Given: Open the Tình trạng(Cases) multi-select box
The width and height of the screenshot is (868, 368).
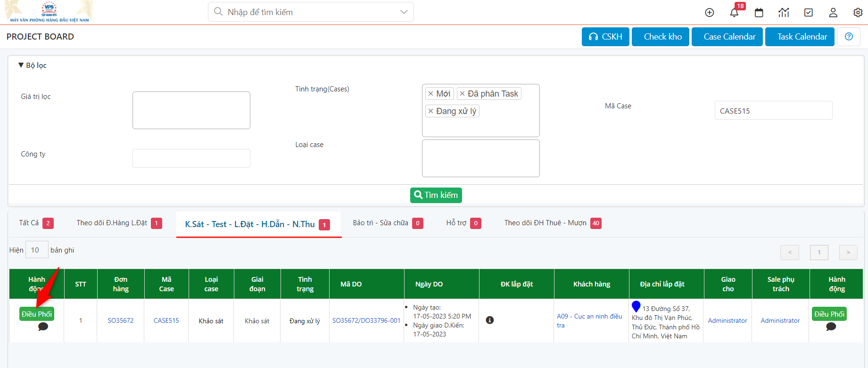Looking at the screenshot, I should (x=481, y=110).
